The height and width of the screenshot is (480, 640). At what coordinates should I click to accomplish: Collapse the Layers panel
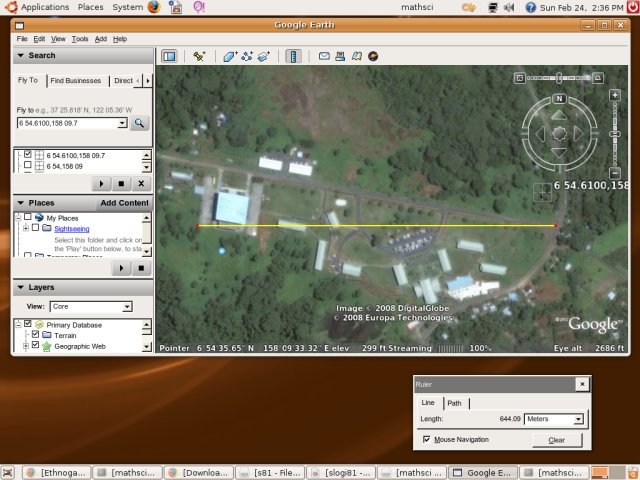tap(20, 287)
